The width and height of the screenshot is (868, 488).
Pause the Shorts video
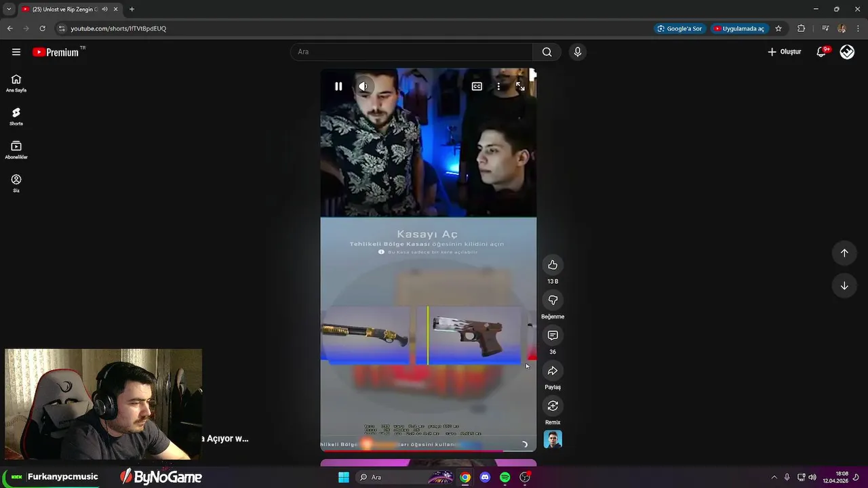[x=338, y=86]
